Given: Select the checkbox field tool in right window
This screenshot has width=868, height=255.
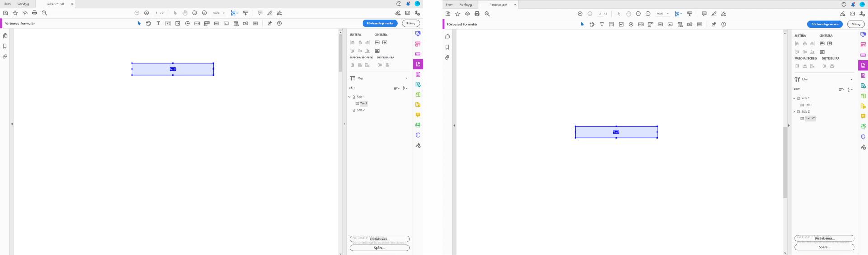Looking at the screenshot, I should point(621,24).
